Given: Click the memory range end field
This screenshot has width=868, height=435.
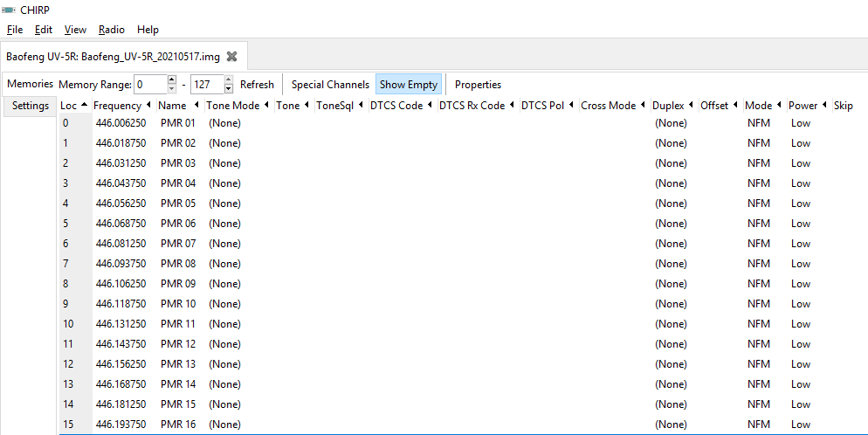Looking at the screenshot, I should pyautogui.click(x=207, y=85).
